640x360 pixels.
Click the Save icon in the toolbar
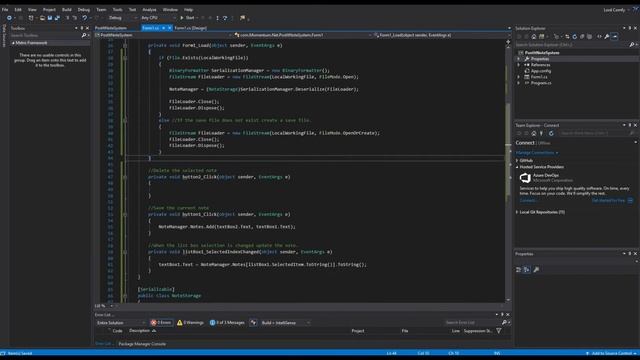[50, 18]
